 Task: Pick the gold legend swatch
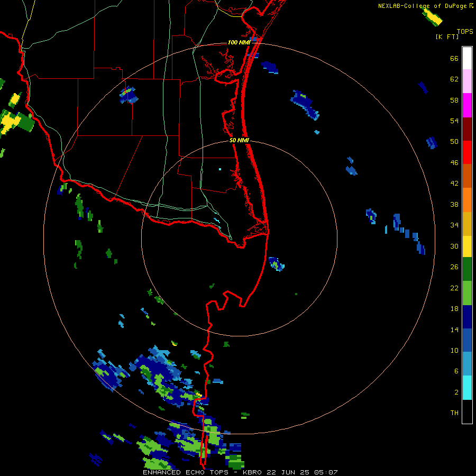(x=467, y=224)
